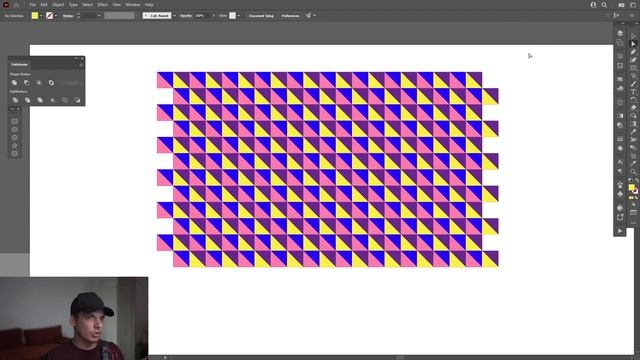Screen dimensions: 640x360
Task: Open the File menu
Action: tap(33, 5)
